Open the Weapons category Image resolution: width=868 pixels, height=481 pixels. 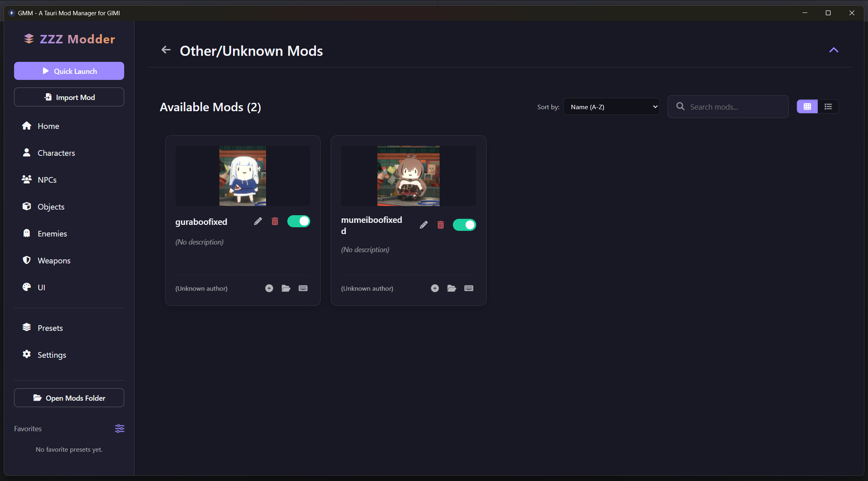point(54,260)
